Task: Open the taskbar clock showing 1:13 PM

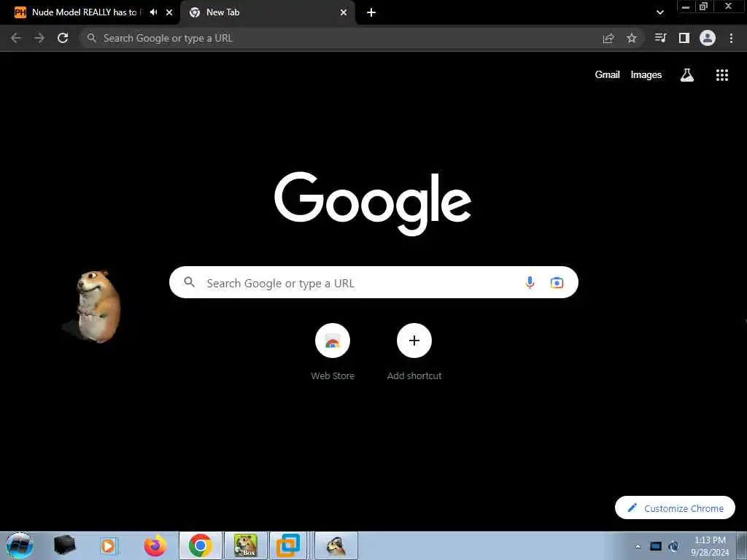Action: click(x=710, y=546)
